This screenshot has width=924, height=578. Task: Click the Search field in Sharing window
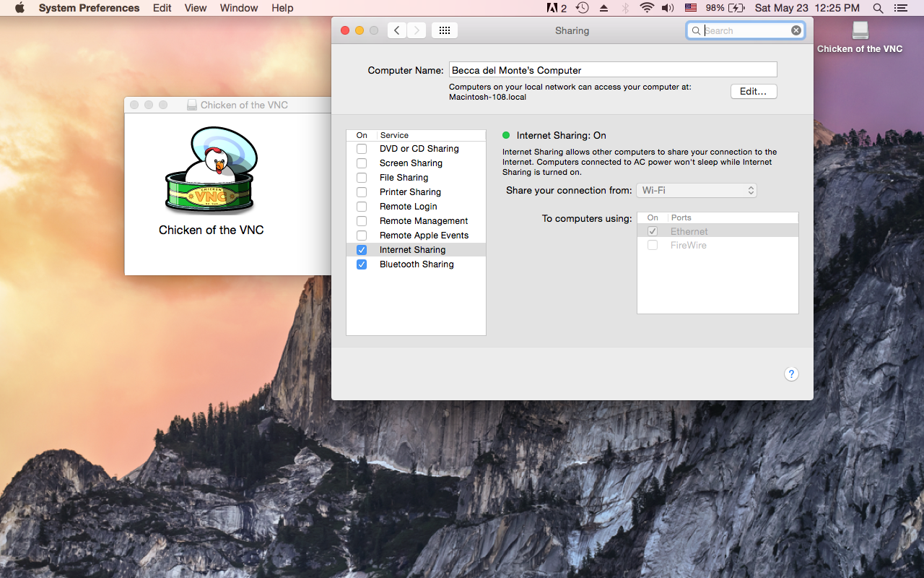(x=745, y=30)
